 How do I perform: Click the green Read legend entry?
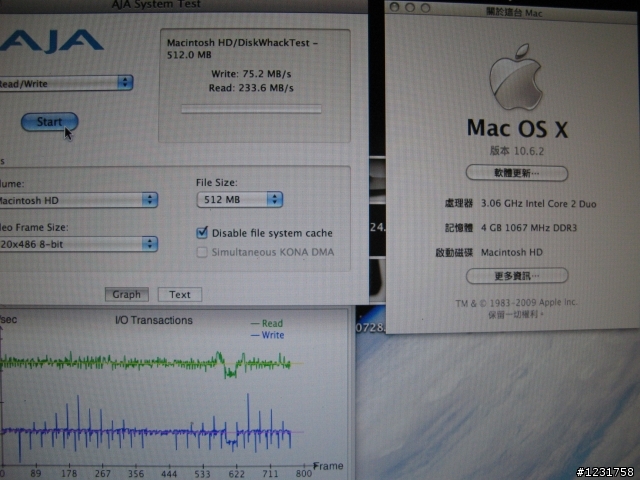pos(267,323)
